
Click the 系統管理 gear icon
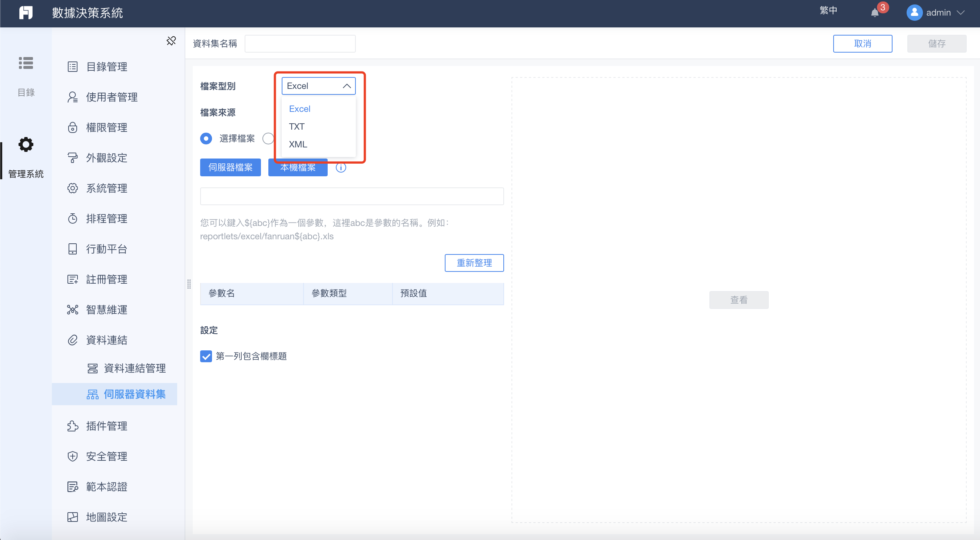coord(72,188)
